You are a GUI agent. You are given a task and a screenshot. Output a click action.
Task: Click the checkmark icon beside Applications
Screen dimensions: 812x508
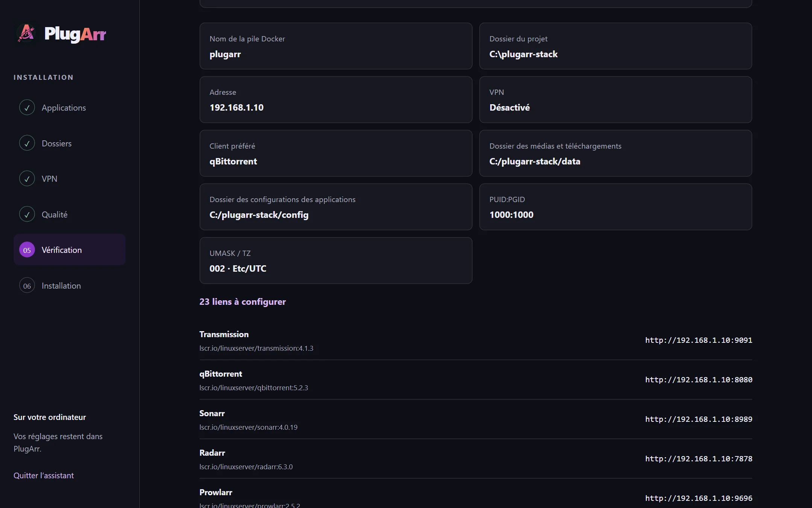point(27,108)
